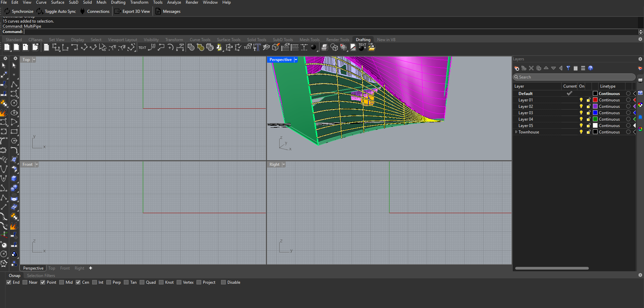
Task: Open Layers panel help question mark icon
Action: click(x=591, y=68)
